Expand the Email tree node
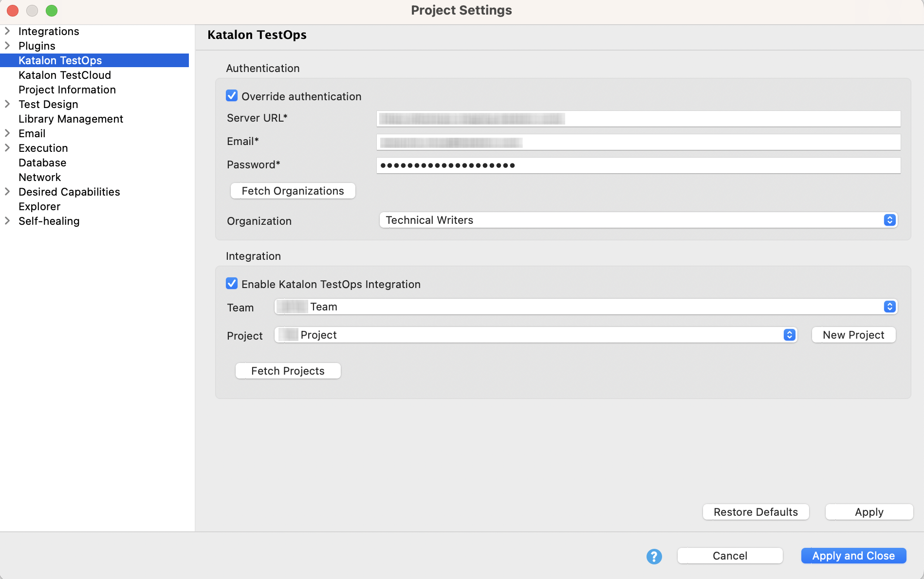Viewport: 924px width, 579px height. [7, 133]
